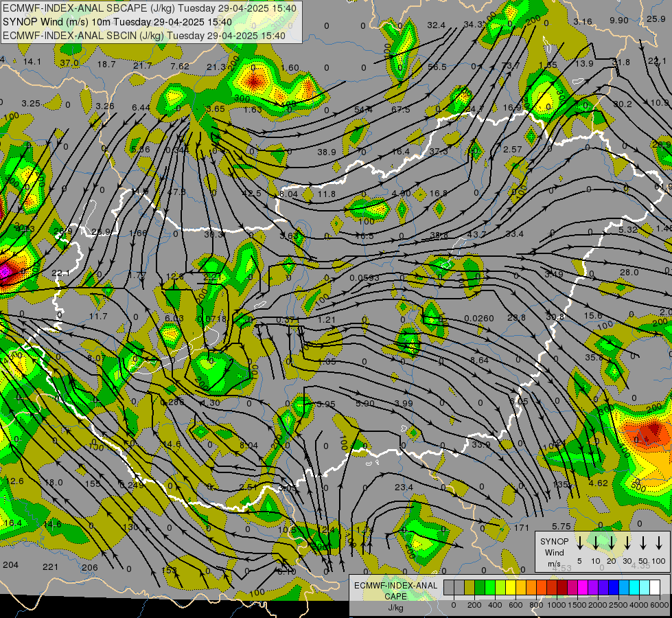
Task: Click the 1500 tick label on CAPE scale
Action: click(x=577, y=605)
